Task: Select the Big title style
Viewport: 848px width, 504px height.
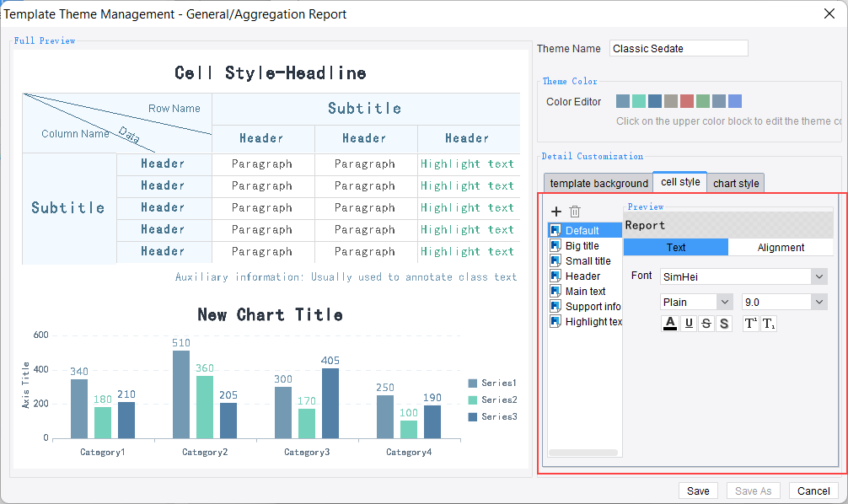Action: coord(585,245)
